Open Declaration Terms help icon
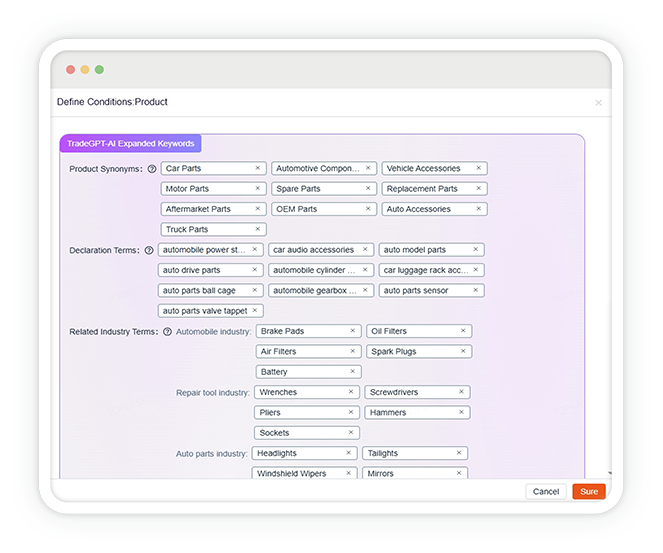The height and width of the screenshot is (553, 663). 149,250
